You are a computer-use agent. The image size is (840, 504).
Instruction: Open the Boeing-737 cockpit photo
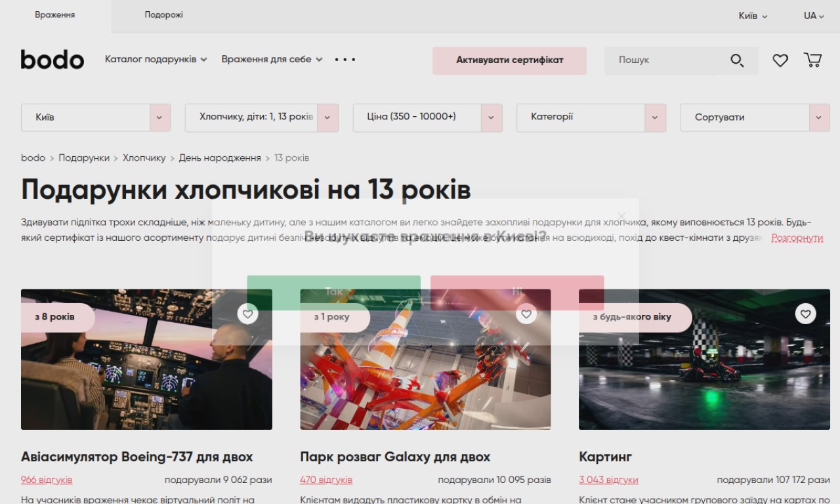(146, 360)
